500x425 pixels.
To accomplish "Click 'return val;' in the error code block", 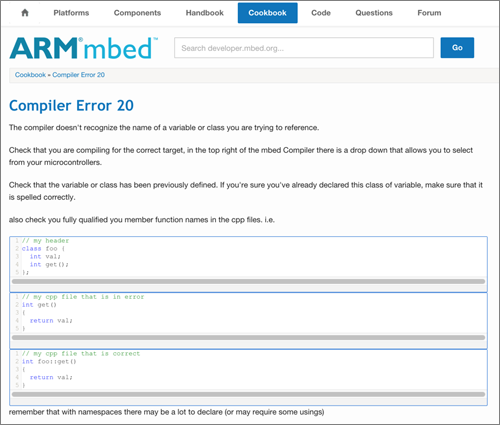I will point(51,321).
